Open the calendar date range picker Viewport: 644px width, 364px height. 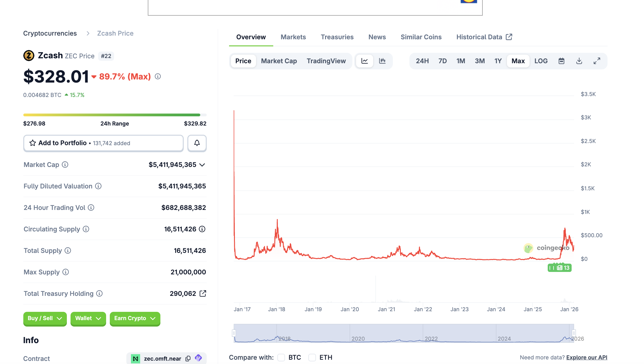click(561, 61)
